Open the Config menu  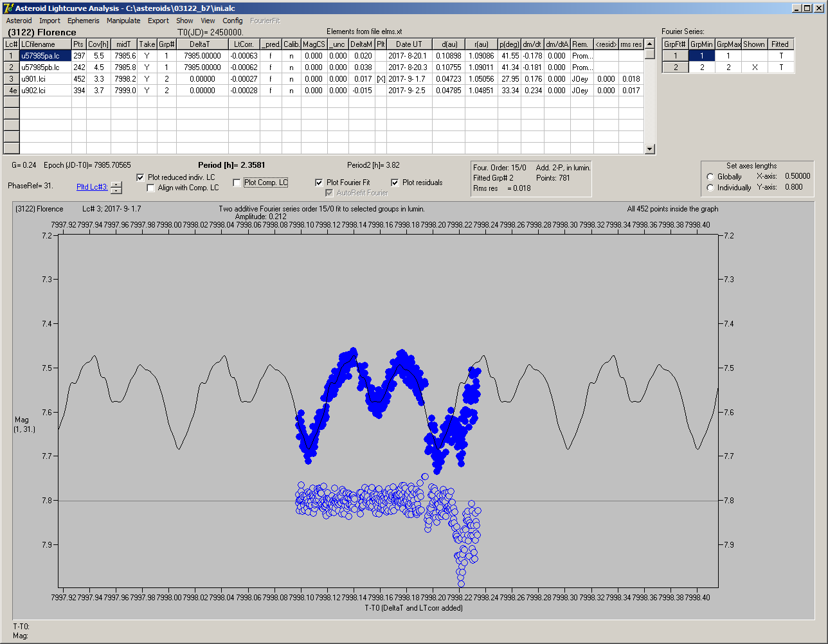coord(233,21)
